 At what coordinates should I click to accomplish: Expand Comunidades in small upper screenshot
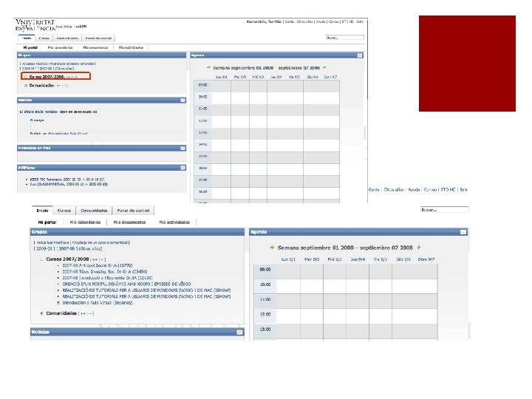tap(26, 86)
